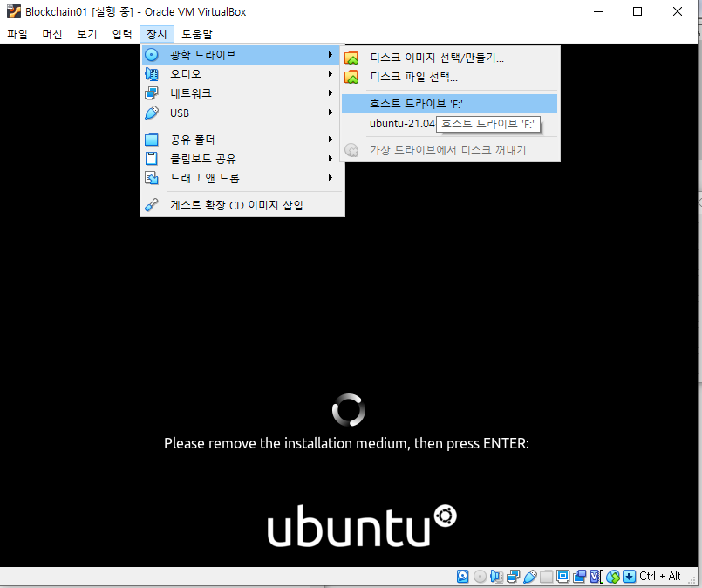Click the Ctrl + Alt host key label

tap(660, 577)
